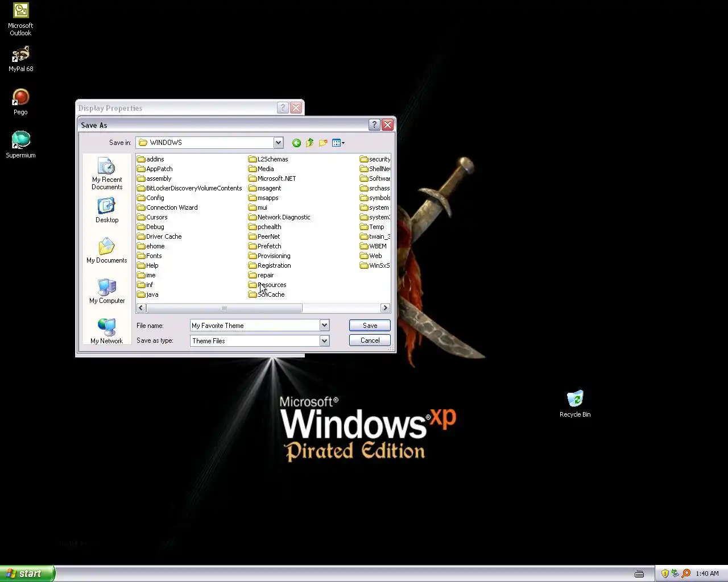Create a new folder
The image size is (728, 582).
tap(323, 143)
